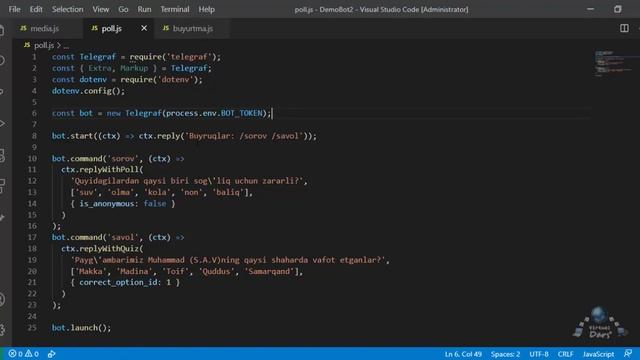This screenshot has height=360, width=640.
Task: Click correct_option_id on line 21
Action: tap(118, 282)
